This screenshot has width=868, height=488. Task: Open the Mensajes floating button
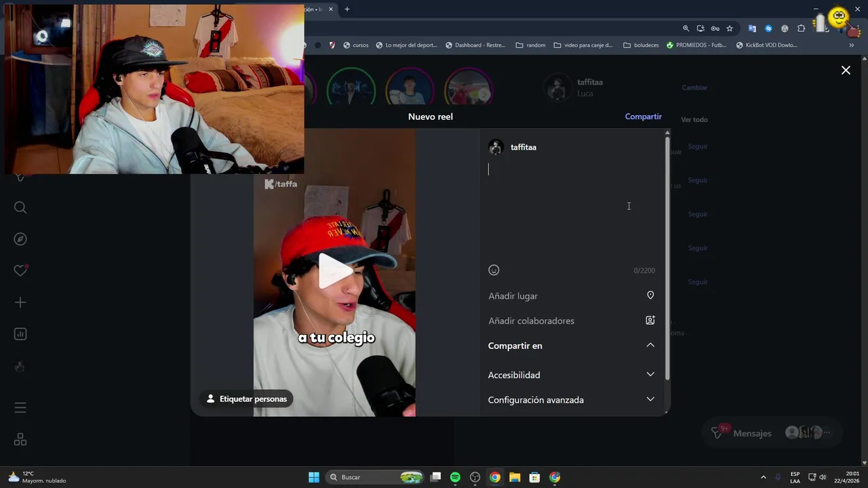tap(773, 432)
